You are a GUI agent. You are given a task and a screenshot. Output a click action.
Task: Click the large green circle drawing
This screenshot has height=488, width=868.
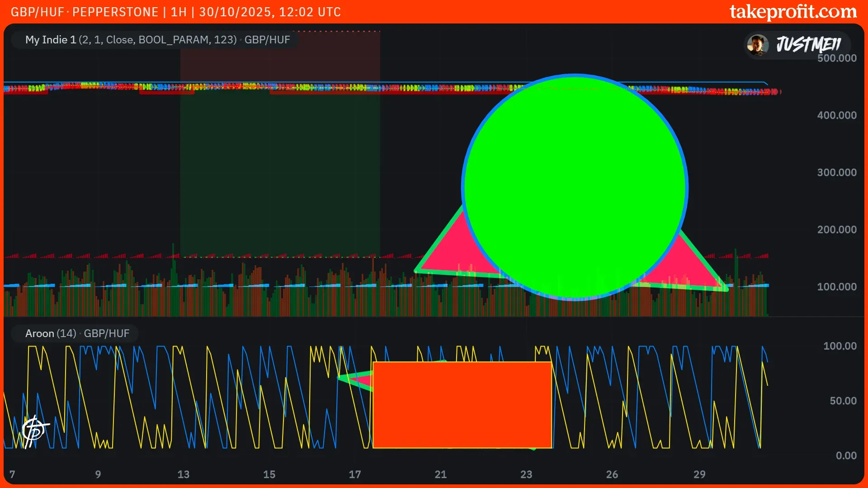575,187
